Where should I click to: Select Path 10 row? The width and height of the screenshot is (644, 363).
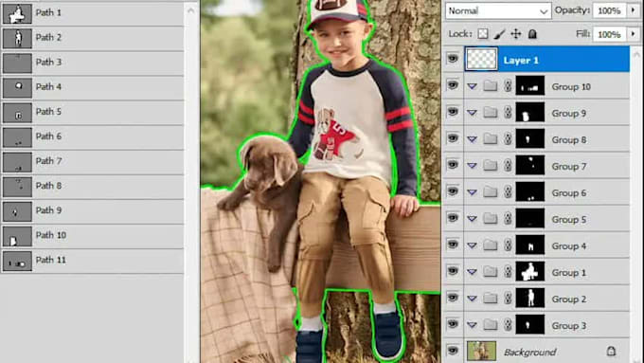[x=93, y=236]
